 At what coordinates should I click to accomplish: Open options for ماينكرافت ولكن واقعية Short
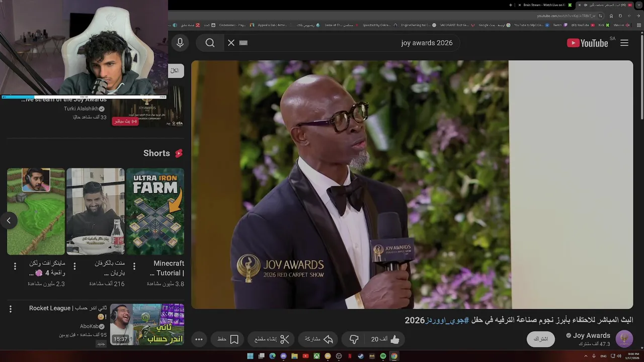pos(15,266)
